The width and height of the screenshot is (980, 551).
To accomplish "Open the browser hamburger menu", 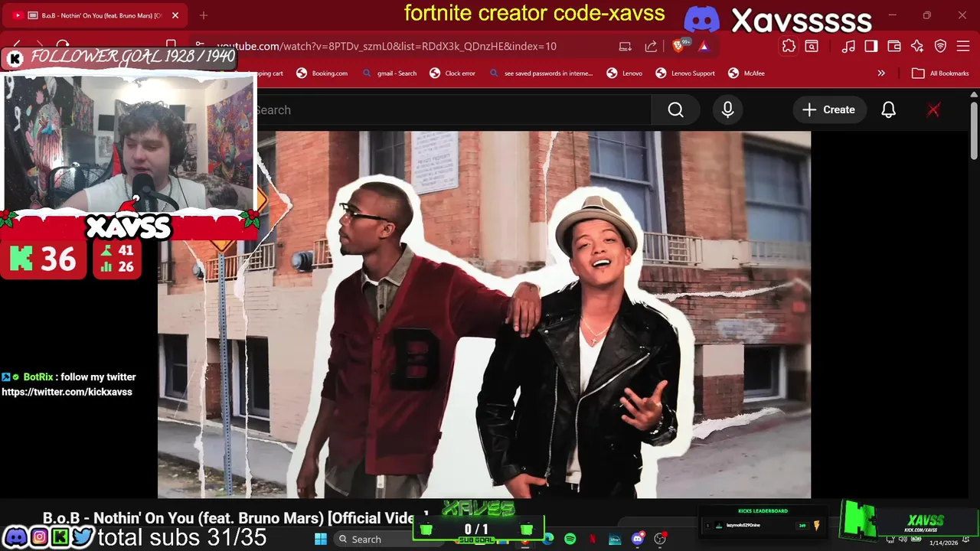I will point(963,46).
